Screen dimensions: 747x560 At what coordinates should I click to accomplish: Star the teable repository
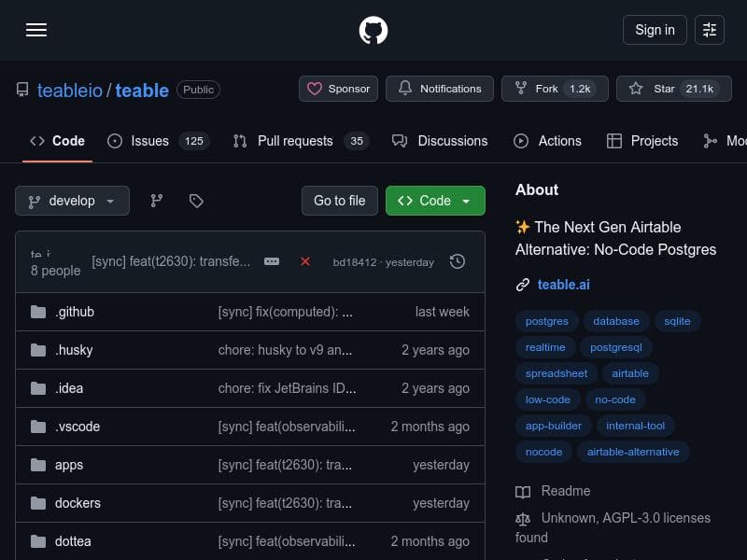[x=663, y=89]
